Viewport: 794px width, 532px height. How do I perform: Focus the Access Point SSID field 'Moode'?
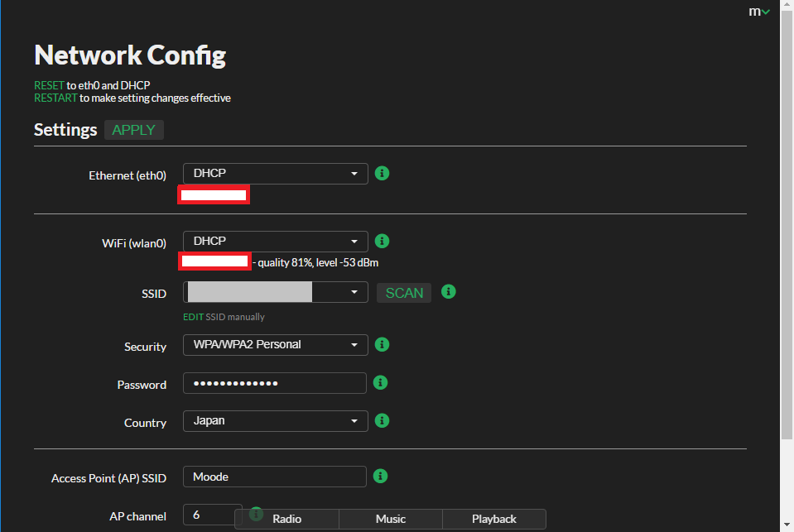pyautogui.click(x=274, y=477)
